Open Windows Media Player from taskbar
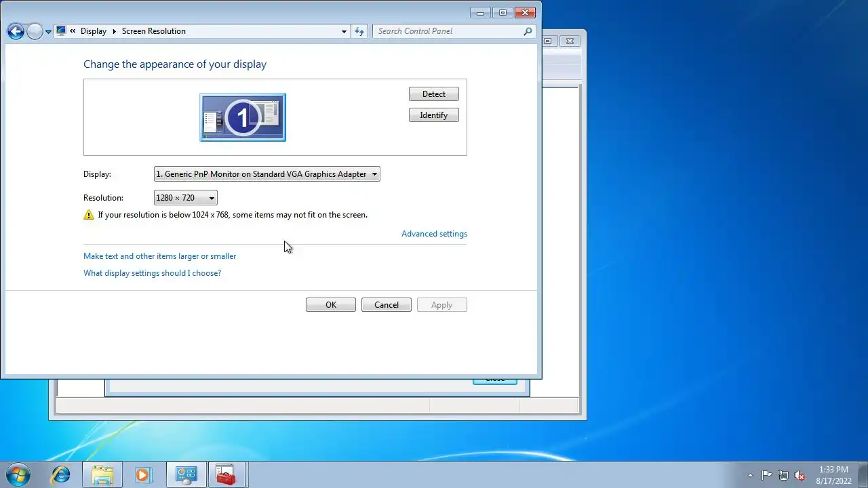 (x=143, y=475)
